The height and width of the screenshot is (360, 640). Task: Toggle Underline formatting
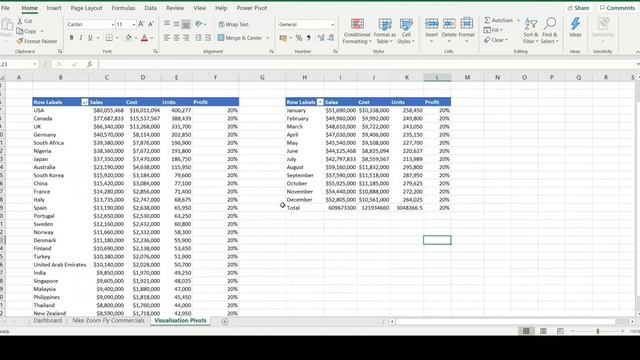(90, 38)
